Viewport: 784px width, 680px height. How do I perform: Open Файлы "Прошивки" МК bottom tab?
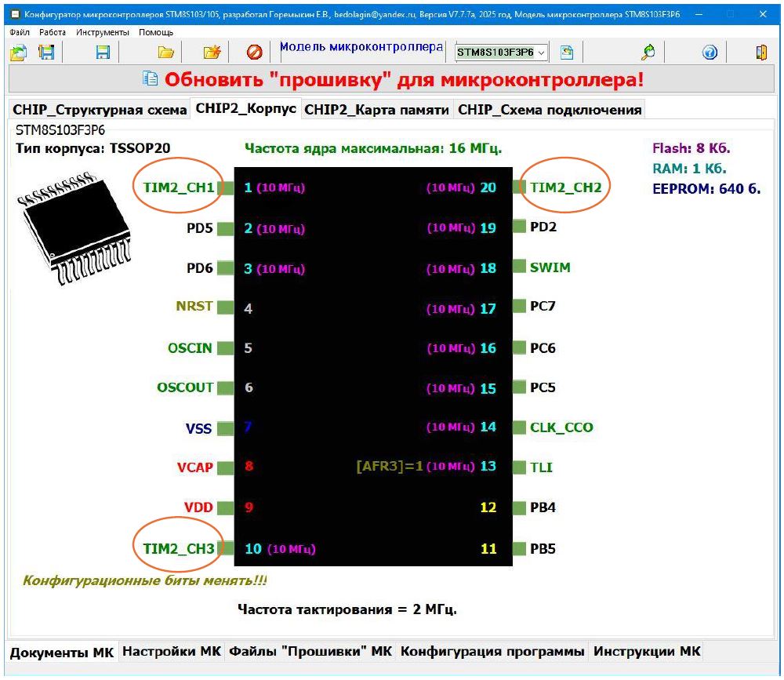coord(310,651)
